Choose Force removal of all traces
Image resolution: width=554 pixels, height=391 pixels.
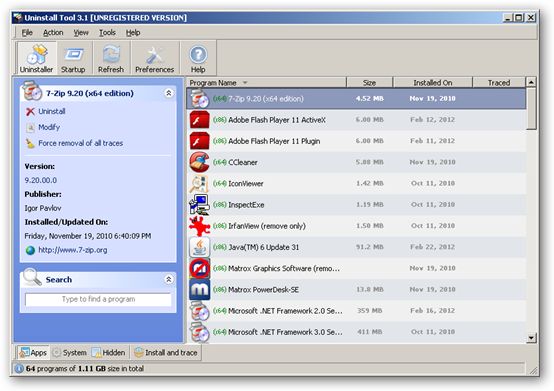(81, 143)
